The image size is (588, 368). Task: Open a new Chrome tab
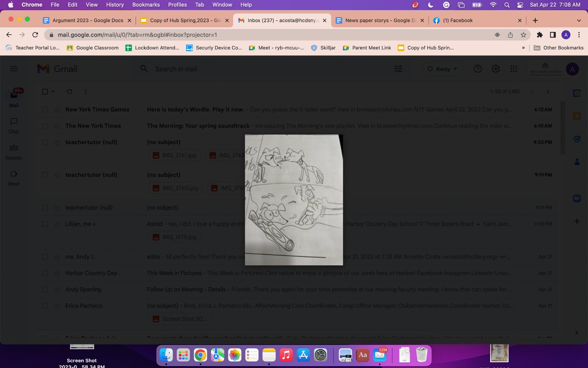(x=535, y=20)
